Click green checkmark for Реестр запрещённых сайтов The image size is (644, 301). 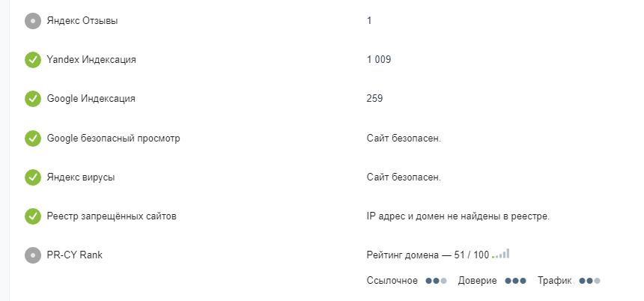[x=33, y=216]
